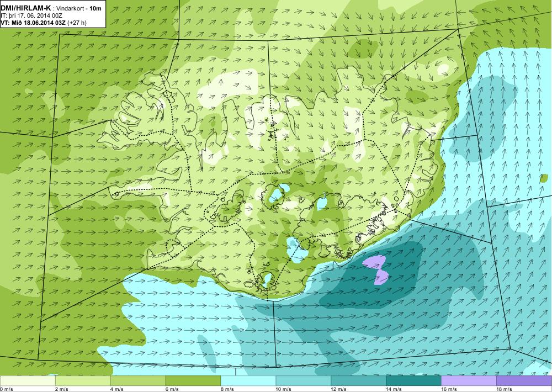Click the "6 m/s" legend label
This screenshot has width=552, height=392.
(172, 389)
